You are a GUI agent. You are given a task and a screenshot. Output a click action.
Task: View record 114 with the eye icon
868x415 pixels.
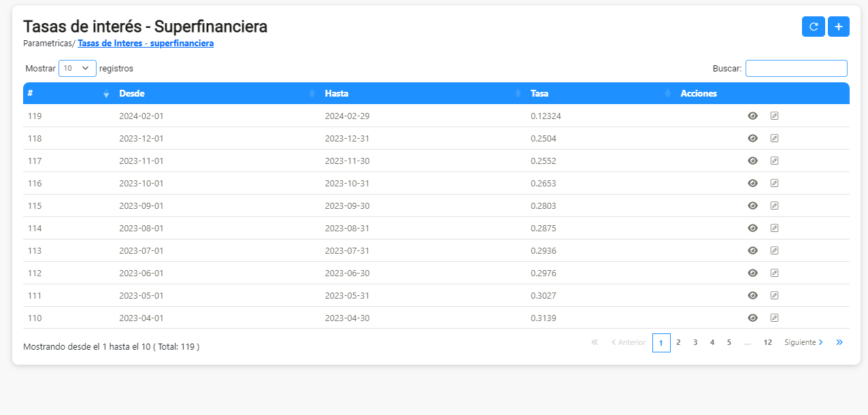pos(752,228)
